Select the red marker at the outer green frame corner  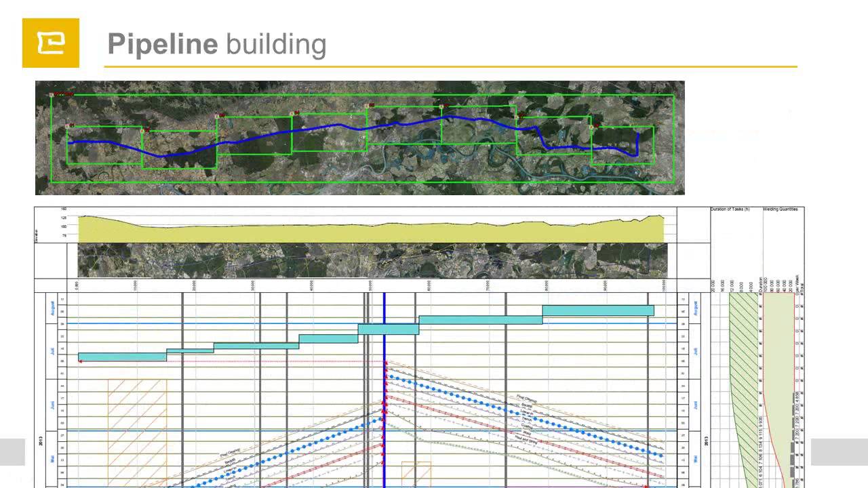pos(52,95)
